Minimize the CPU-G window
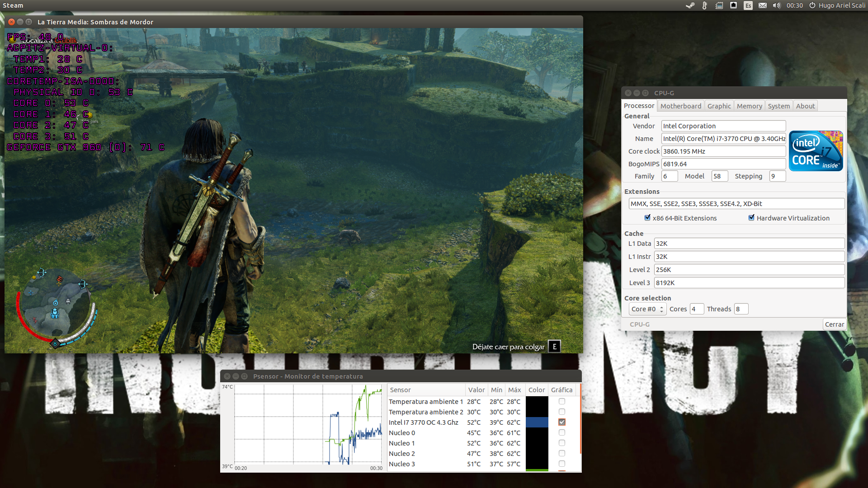The width and height of the screenshot is (868, 488). click(637, 93)
